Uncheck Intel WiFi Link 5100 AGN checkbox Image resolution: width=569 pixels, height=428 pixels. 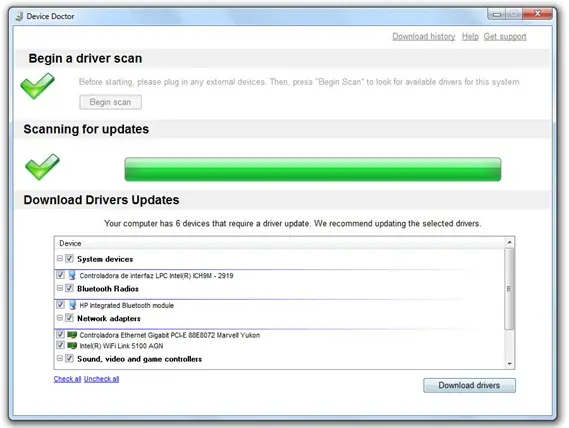tap(61, 345)
